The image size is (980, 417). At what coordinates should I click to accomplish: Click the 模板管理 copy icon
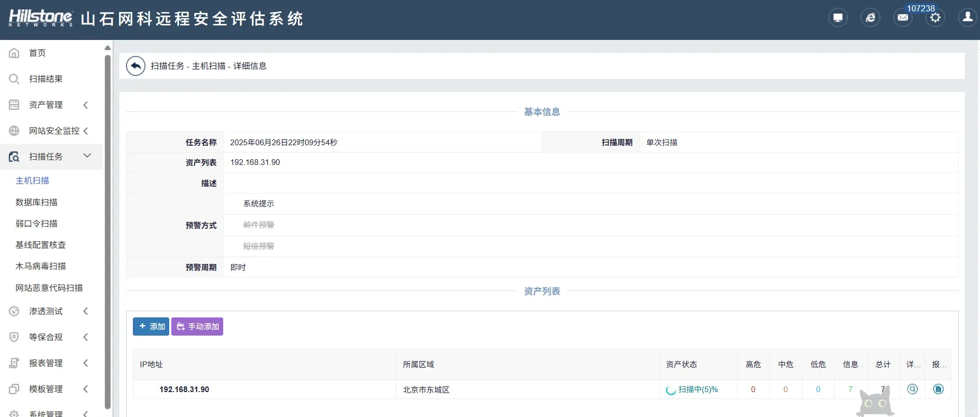tap(14, 389)
